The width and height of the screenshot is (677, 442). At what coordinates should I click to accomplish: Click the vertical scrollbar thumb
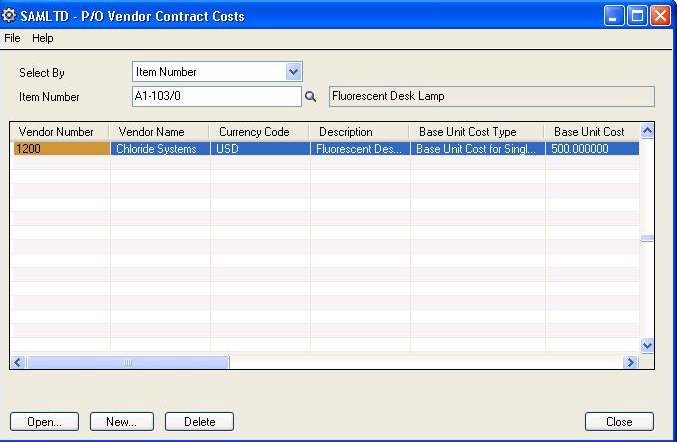point(647,238)
